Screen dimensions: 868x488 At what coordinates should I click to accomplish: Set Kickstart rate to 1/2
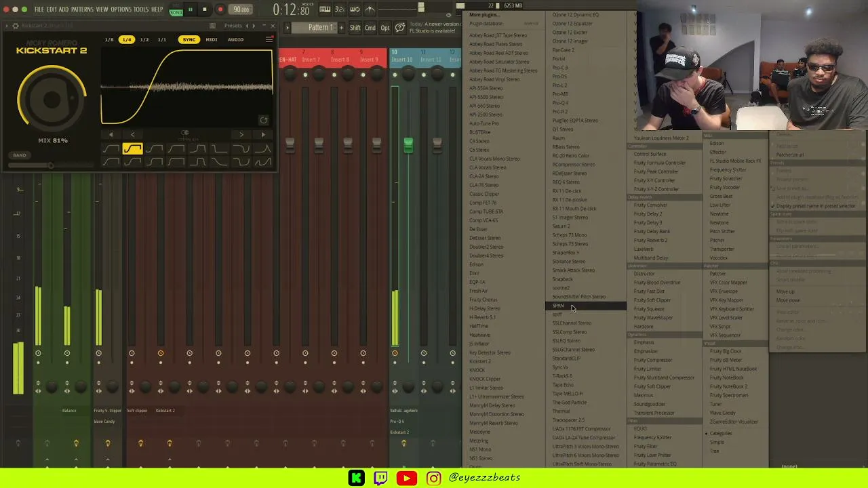144,40
